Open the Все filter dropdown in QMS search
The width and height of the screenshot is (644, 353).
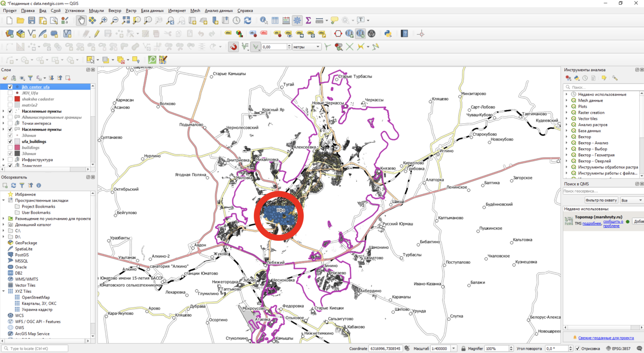632,200
